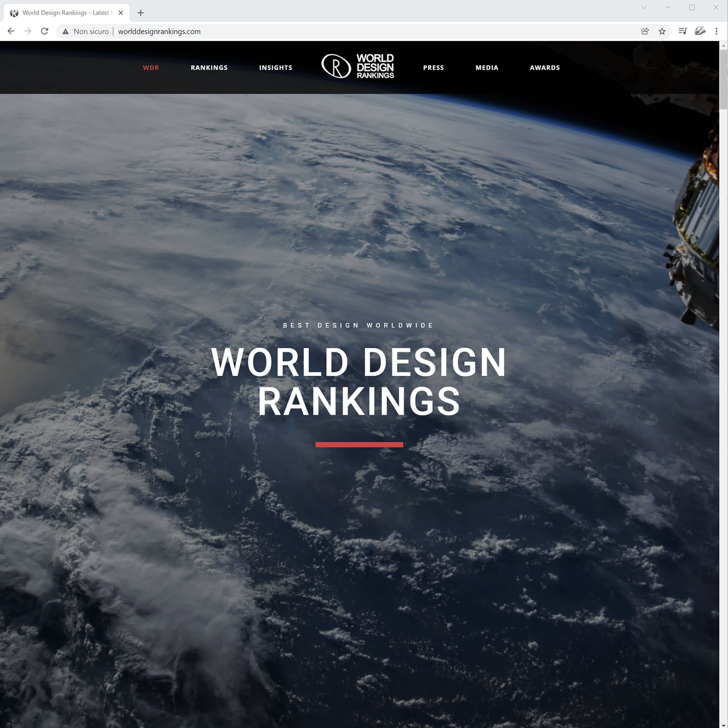This screenshot has height=728, width=728.
Task: Open the share this page icon
Action: pos(645,31)
